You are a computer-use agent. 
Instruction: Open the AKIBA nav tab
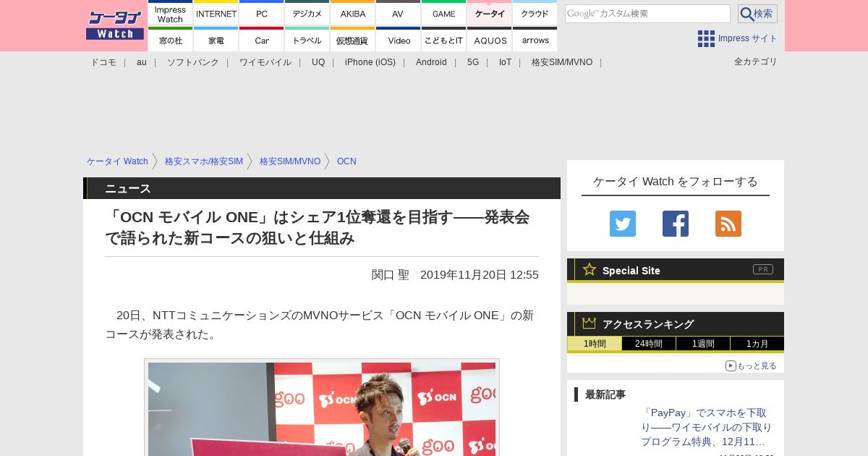tap(353, 13)
